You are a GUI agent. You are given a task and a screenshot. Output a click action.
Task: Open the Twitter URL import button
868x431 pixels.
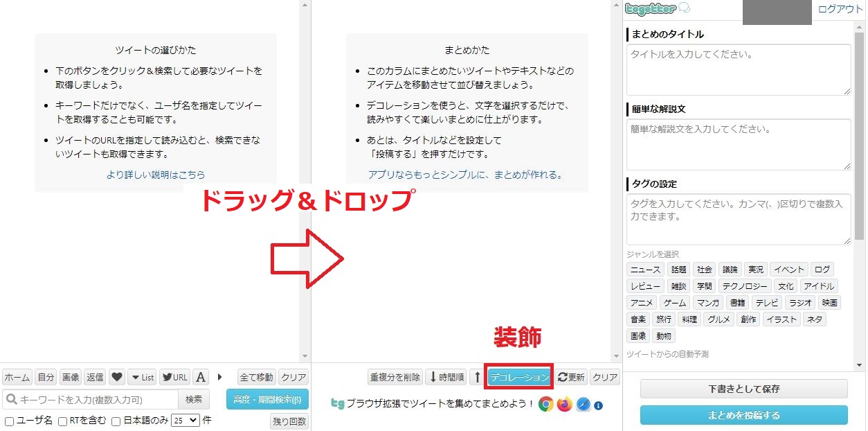(174, 378)
